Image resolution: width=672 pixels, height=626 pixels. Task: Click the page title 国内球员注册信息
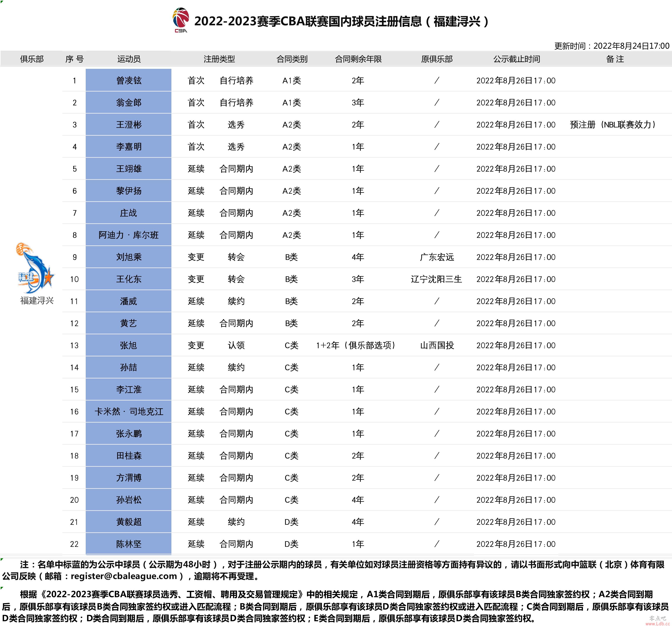pyautogui.click(x=375, y=21)
